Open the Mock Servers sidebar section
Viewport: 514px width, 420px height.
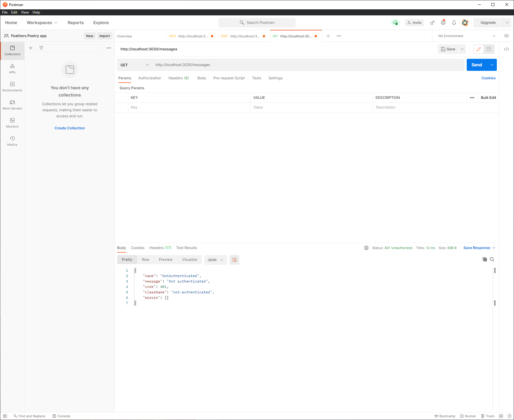pyautogui.click(x=12, y=105)
